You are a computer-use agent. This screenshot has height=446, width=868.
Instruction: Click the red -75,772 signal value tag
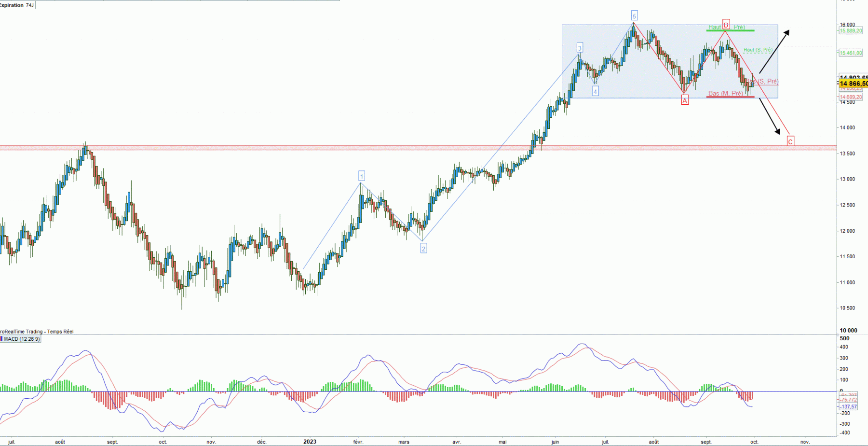pos(848,400)
